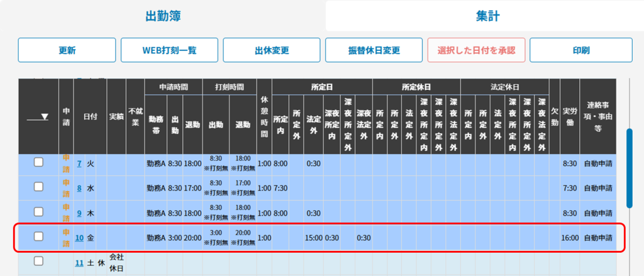The image size is (644, 276).
Task: Open the WEB打刻一覧 list
Action: tap(169, 50)
